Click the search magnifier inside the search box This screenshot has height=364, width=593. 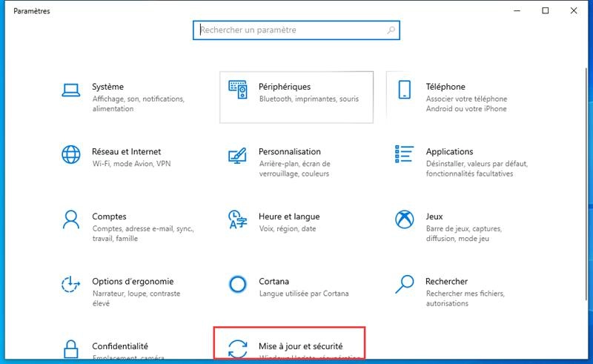pyautogui.click(x=391, y=30)
